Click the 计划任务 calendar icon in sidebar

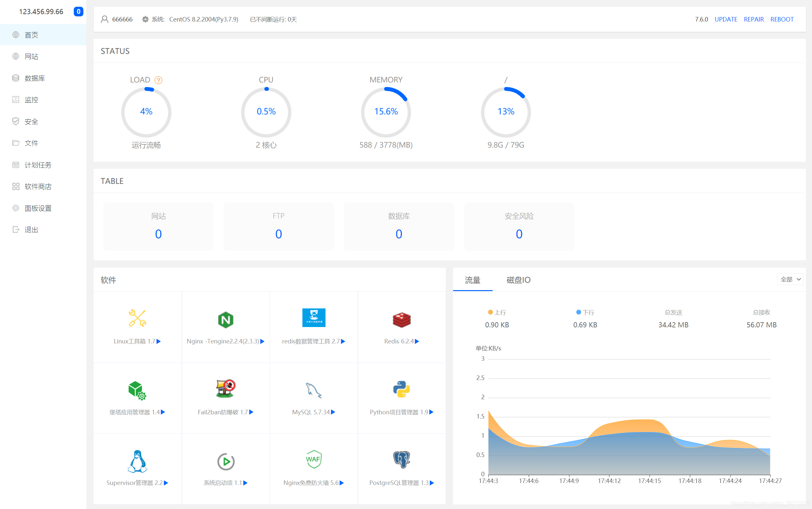pyautogui.click(x=15, y=165)
